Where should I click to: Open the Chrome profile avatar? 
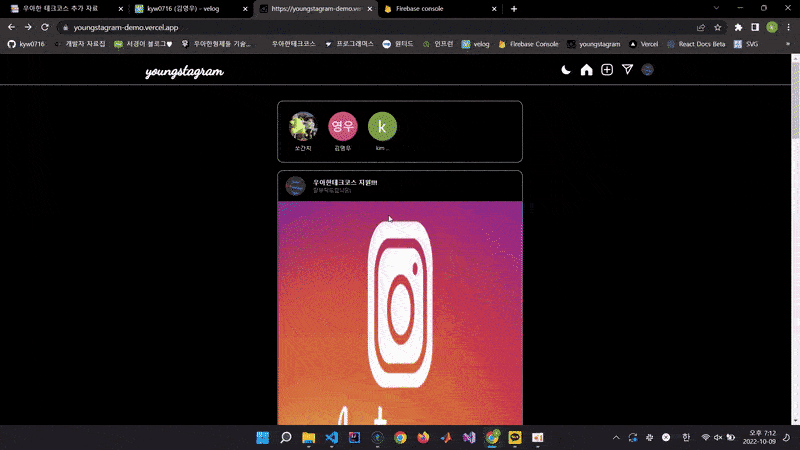coord(772,28)
